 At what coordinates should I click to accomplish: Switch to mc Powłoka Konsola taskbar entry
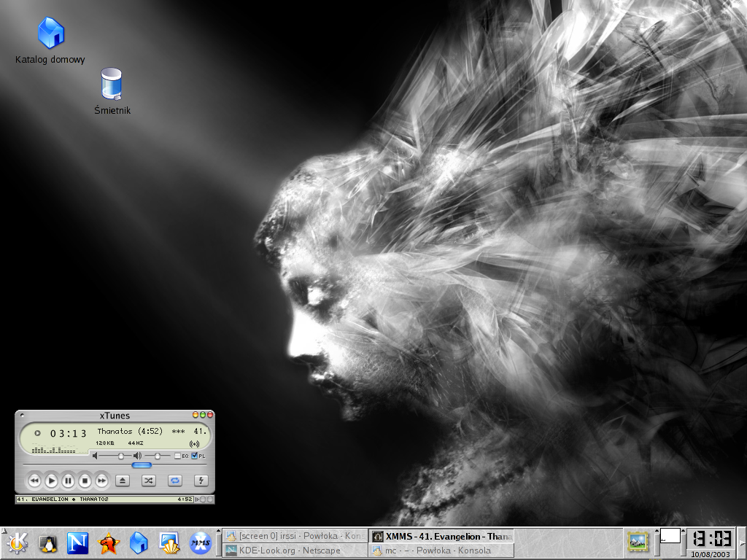tap(441, 551)
